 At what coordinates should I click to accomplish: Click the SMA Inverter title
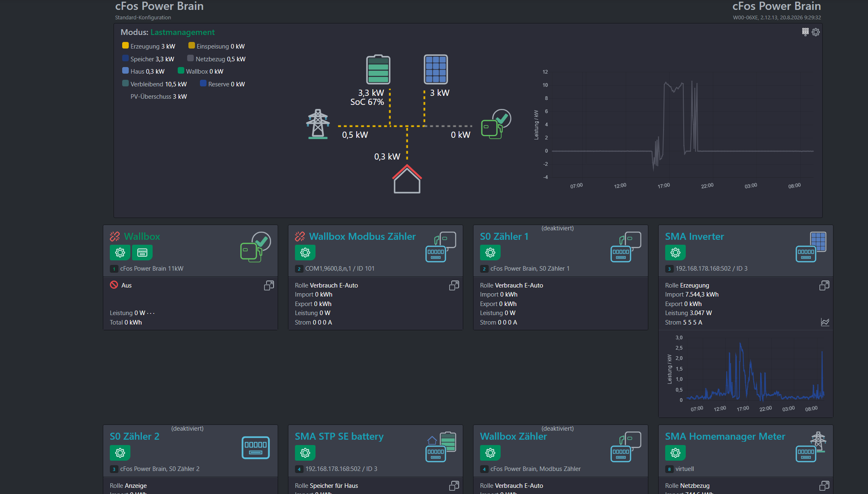[694, 237]
